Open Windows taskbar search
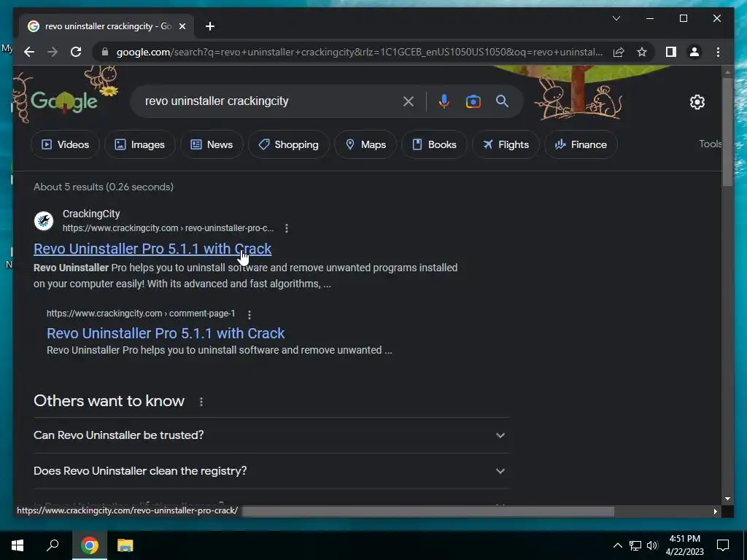Image resolution: width=747 pixels, height=560 pixels. pyautogui.click(x=53, y=545)
